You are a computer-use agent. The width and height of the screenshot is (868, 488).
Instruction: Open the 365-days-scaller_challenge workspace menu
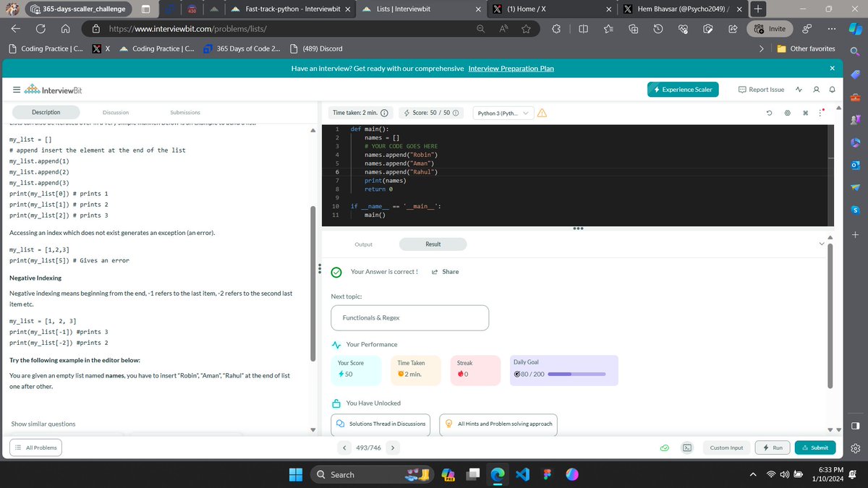(80, 9)
